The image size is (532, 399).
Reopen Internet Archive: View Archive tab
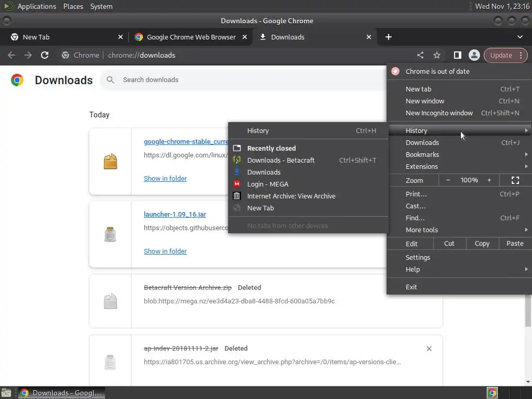tap(308, 196)
